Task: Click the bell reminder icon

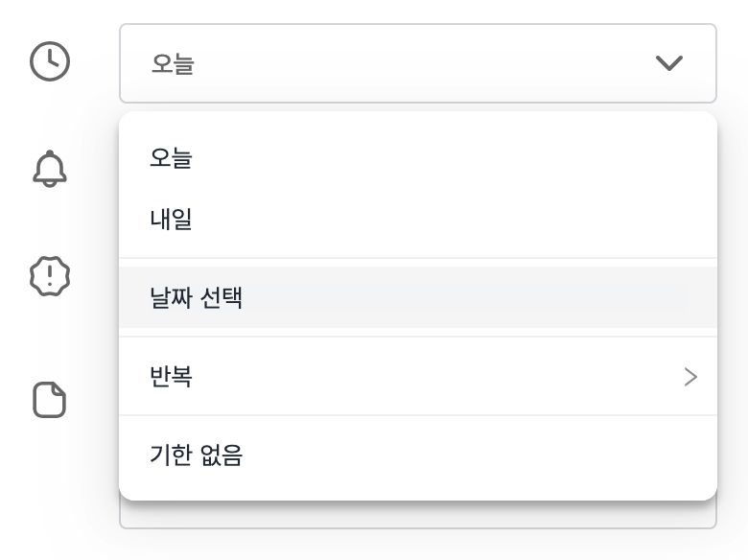Action: [x=50, y=169]
